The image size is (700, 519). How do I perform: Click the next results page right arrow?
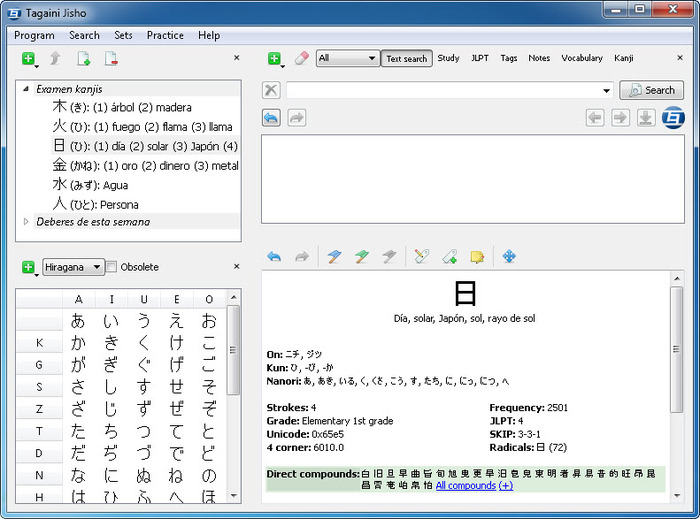(x=621, y=118)
